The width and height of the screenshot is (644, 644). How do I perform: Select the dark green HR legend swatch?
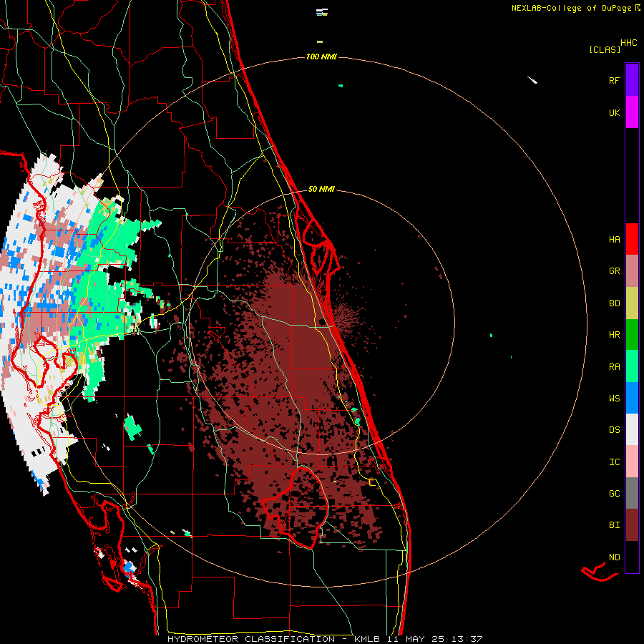click(x=632, y=335)
